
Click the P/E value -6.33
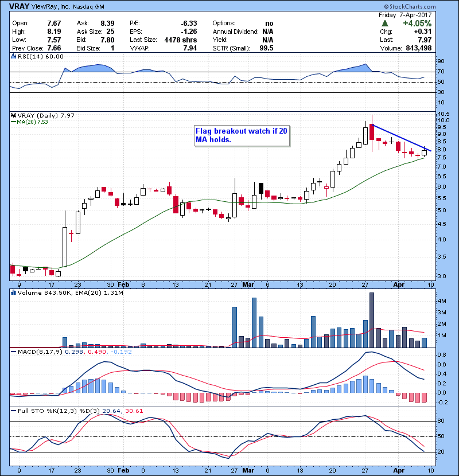tap(189, 24)
